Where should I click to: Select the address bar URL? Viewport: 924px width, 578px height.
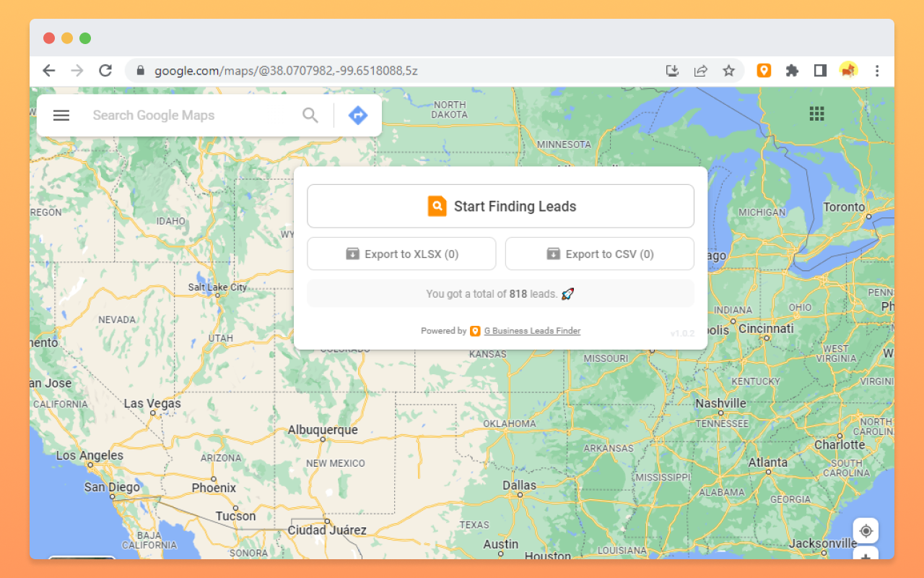(286, 71)
